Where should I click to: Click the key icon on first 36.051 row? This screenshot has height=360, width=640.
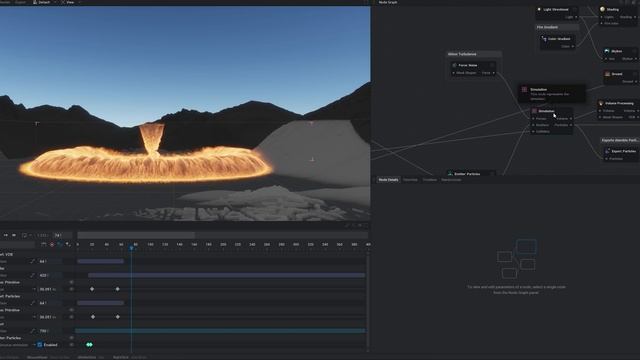71,289
